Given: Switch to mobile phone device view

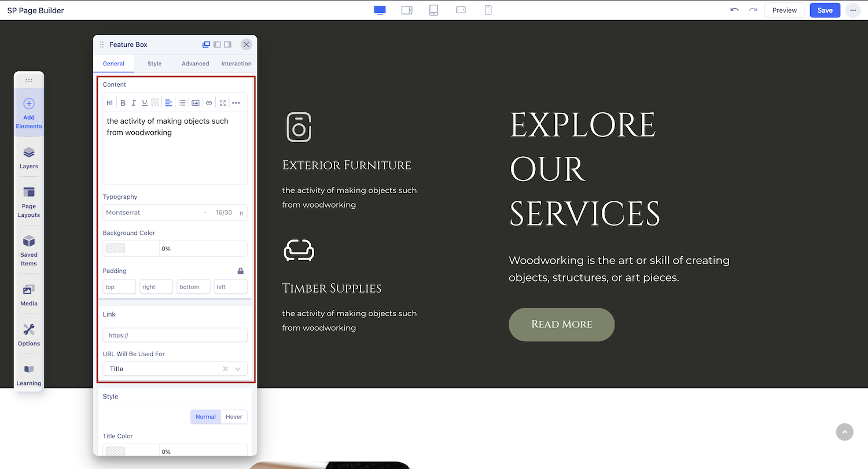Looking at the screenshot, I should 488,10.
